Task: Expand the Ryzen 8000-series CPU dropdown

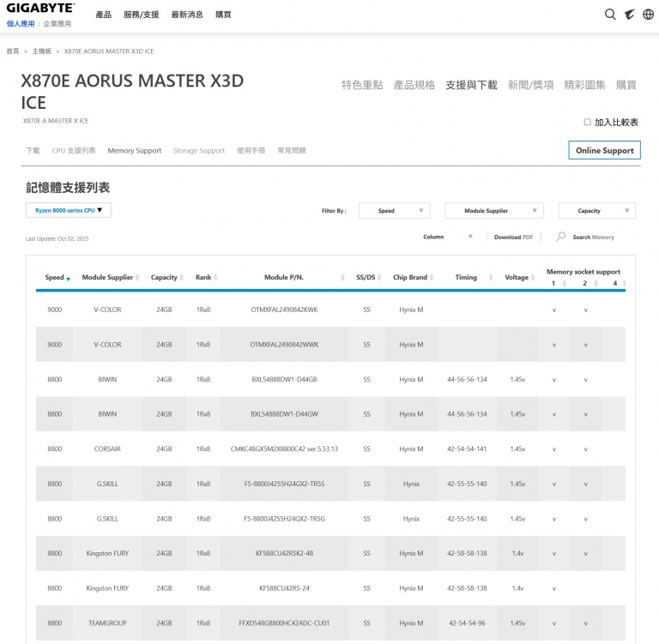Action: point(69,210)
